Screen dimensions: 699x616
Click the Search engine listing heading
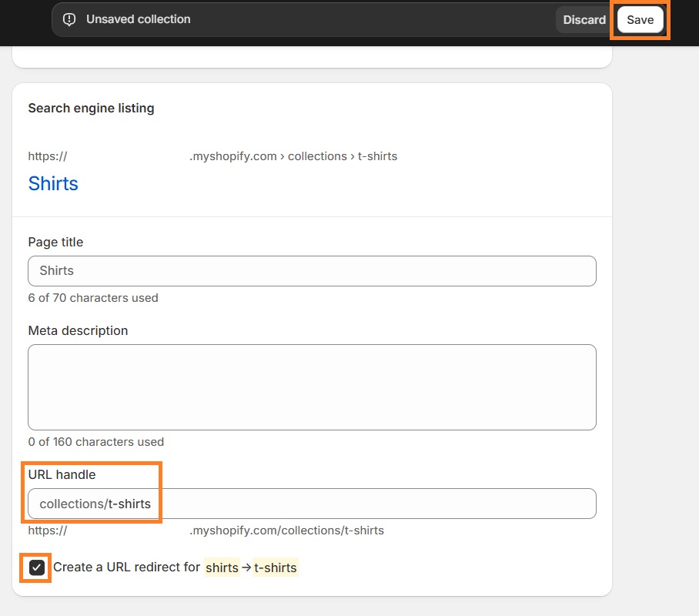coord(91,108)
